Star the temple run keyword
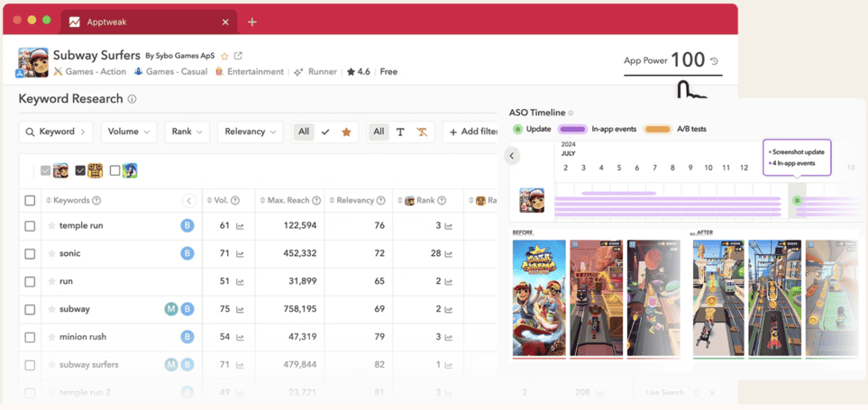 point(51,225)
